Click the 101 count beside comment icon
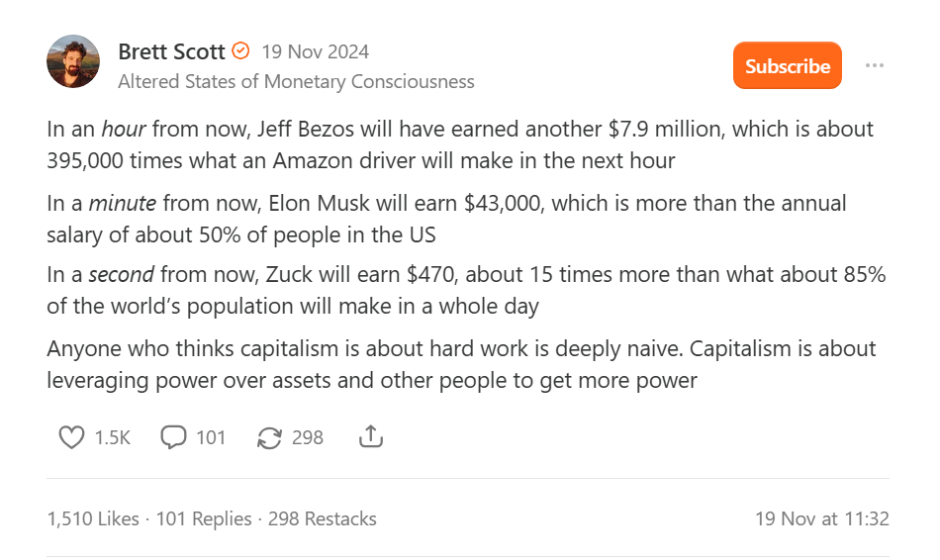940x560 pixels. click(211, 437)
